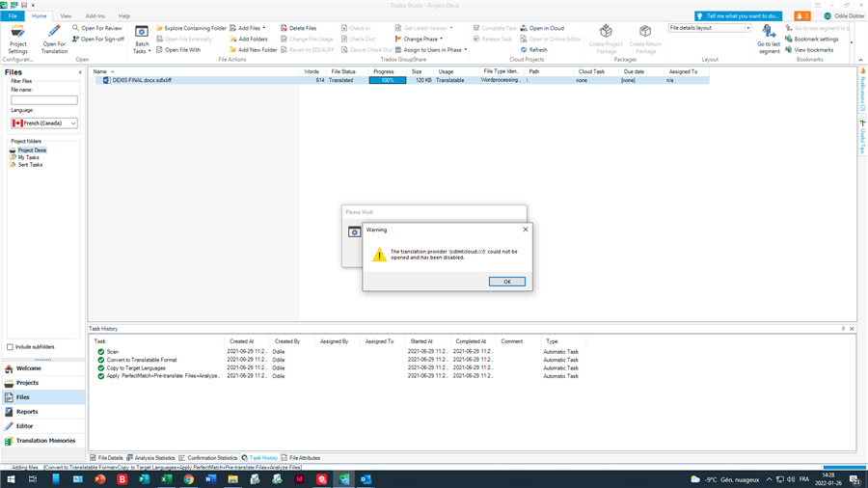Pin the Task History panel
The height and width of the screenshot is (488, 868).
(843, 329)
